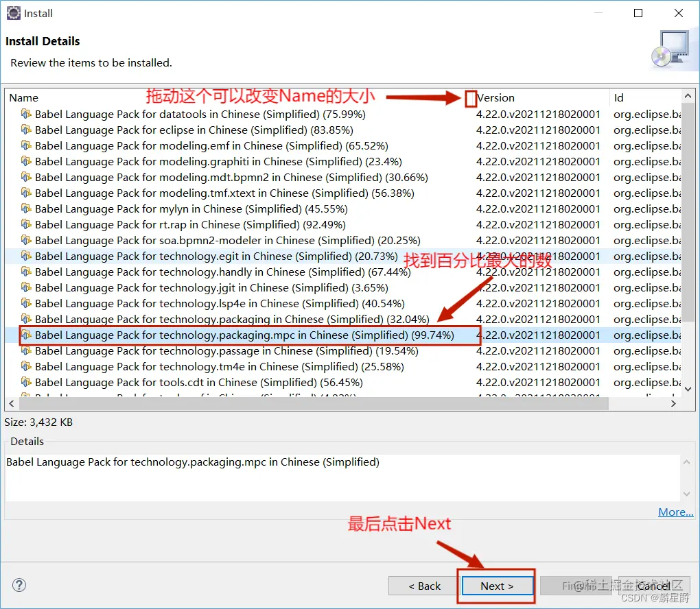Image resolution: width=700 pixels, height=609 pixels.
Task: Select the row for technology.tm4e (25.58%)
Action: click(x=343, y=366)
